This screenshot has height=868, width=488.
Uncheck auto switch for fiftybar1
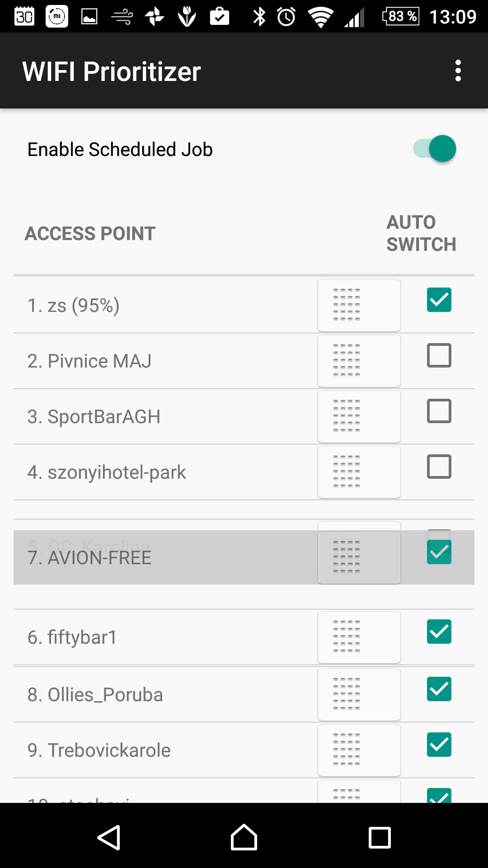[439, 632]
